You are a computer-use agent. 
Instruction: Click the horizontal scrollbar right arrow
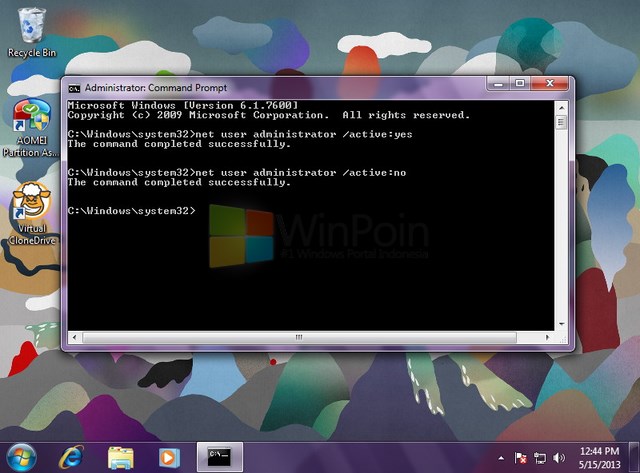(547, 338)
